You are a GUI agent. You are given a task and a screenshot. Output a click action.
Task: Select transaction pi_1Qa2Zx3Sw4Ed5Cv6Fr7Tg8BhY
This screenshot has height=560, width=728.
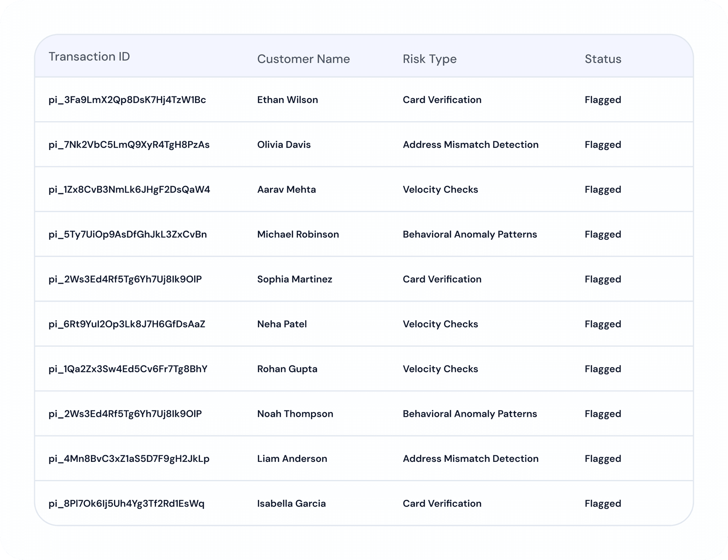tap(128, 369)
